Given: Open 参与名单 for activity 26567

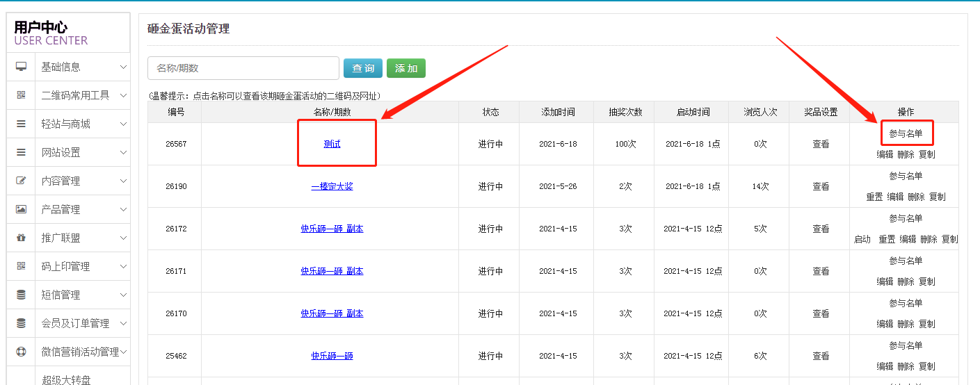Looking at the screenshot, I should pos(906,133).
